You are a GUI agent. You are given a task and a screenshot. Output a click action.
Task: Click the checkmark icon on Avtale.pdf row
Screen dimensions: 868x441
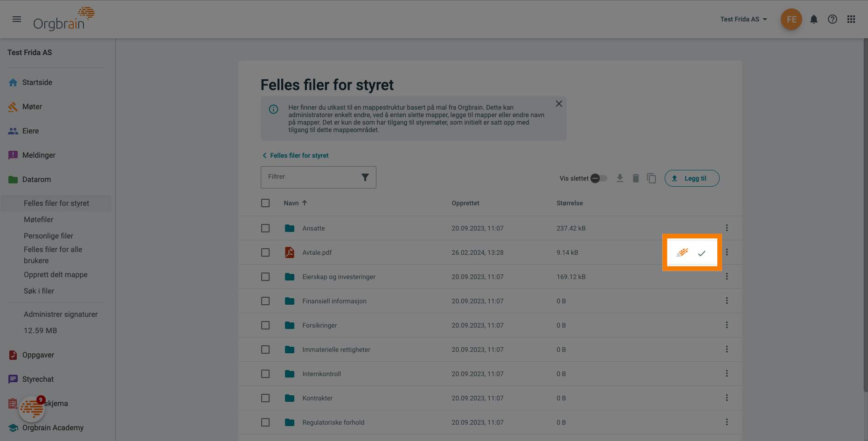[701, 253]
